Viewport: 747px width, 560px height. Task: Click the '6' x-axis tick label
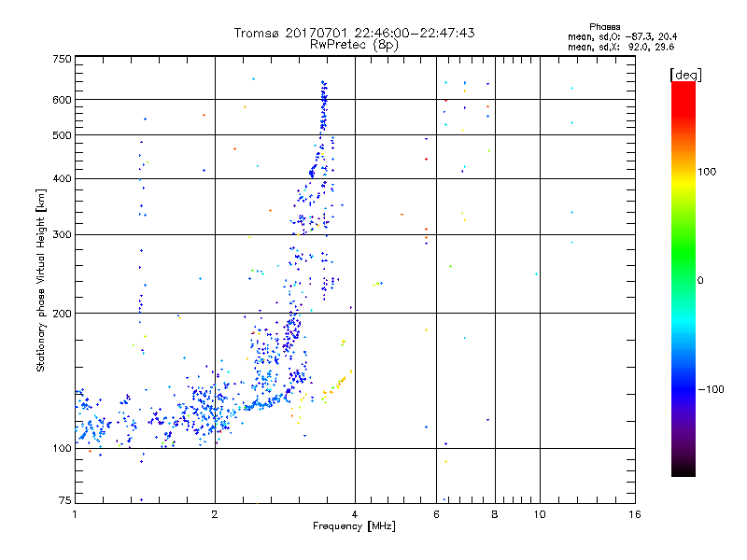point(436,514)
